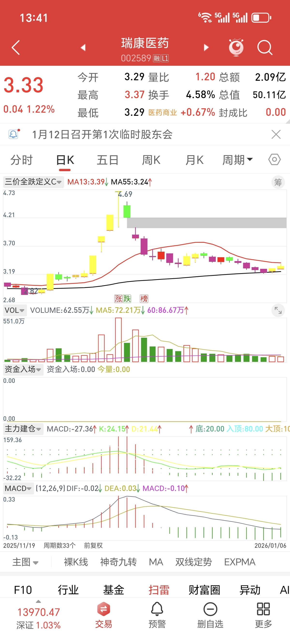
Task: Open the 医药商业 sector link
Action: (x=162, y=112)
